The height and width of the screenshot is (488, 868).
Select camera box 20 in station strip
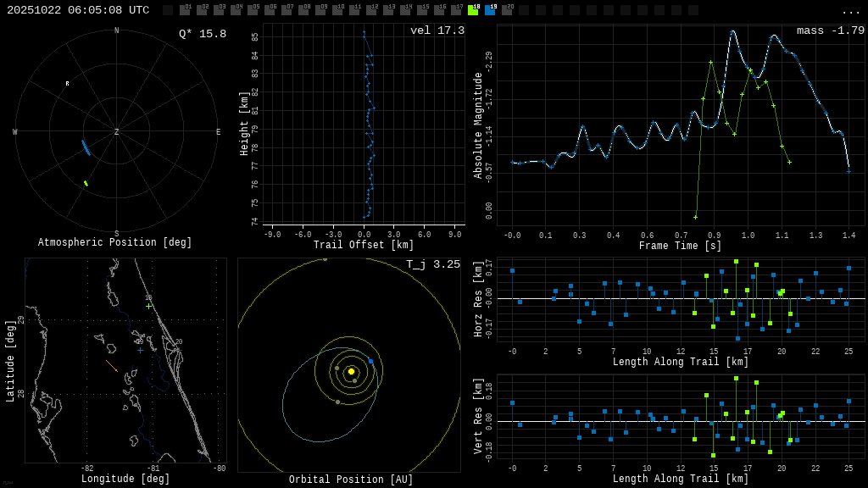pos(507,10)
